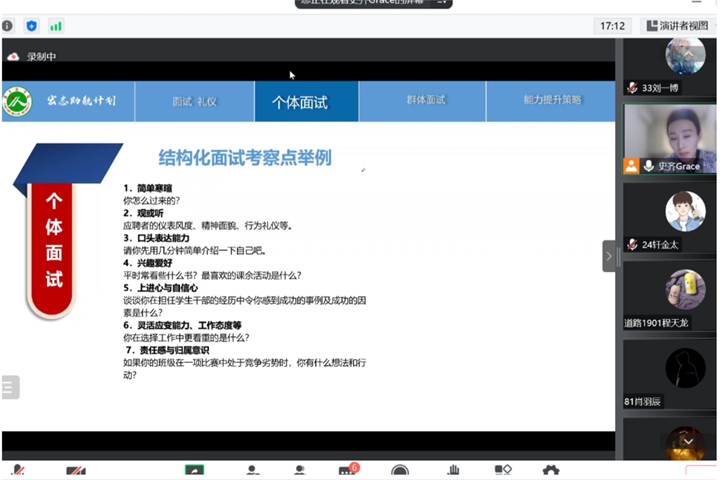This screenshot has height=480, width=720.
Task: Toggle the muted microphone button
Action: coord(18,471)
